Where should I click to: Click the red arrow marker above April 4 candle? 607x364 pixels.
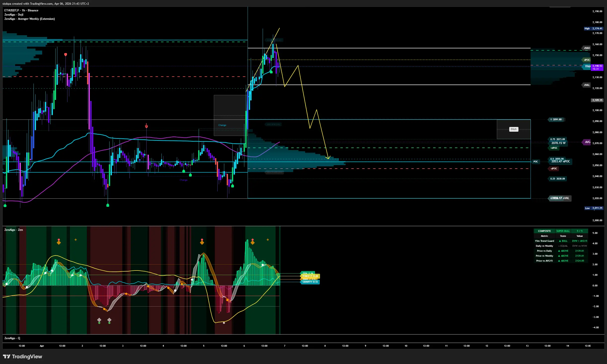point(146,126)
